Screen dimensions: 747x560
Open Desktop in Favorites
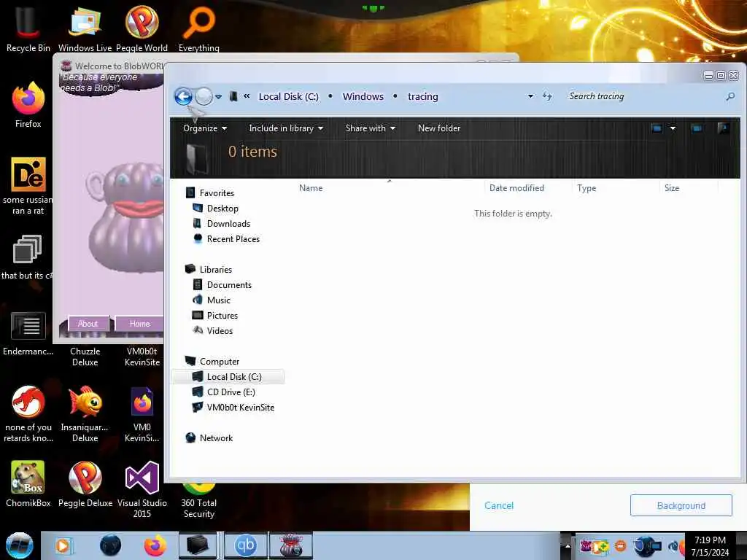click(215, 208)
